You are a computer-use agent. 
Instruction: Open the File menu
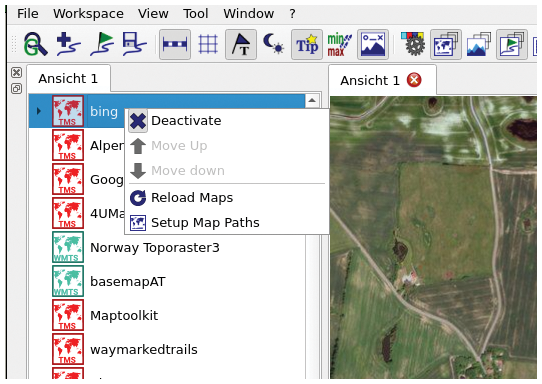pyautogui.click(x=28, y=14)
